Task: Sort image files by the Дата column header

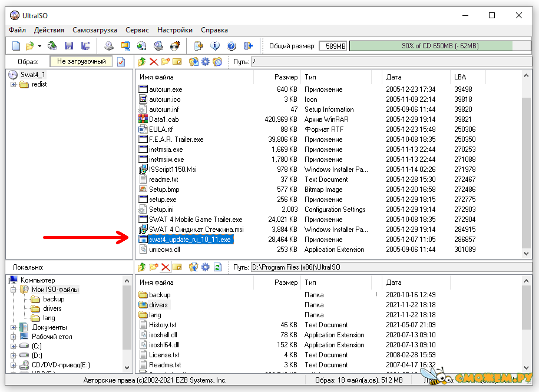Action: tap(416, 77)
